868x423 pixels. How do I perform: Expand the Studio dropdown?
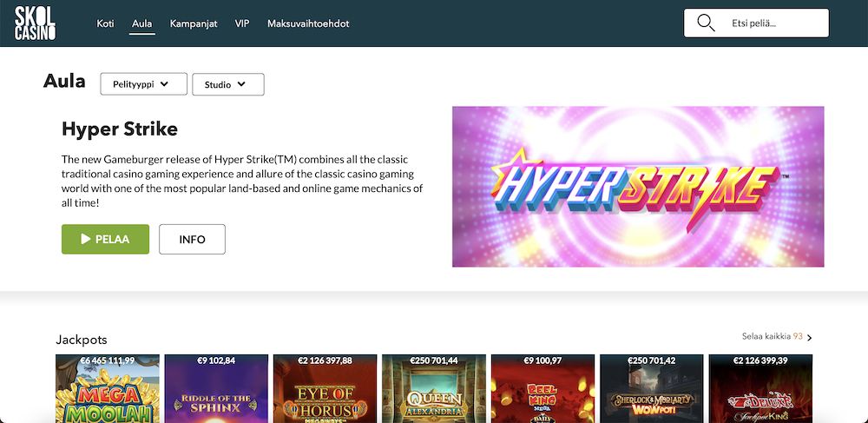pyautogui.click(x=228, y=84)
